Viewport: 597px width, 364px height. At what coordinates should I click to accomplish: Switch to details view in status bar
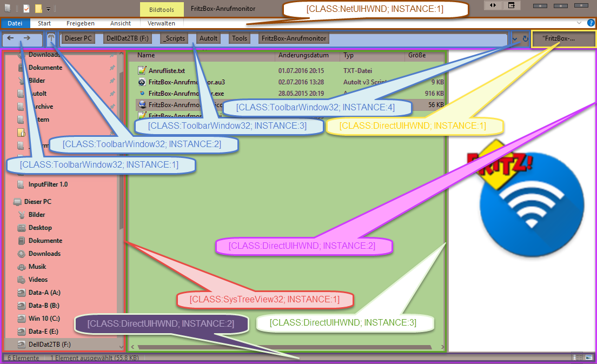(x=577, y=358)
